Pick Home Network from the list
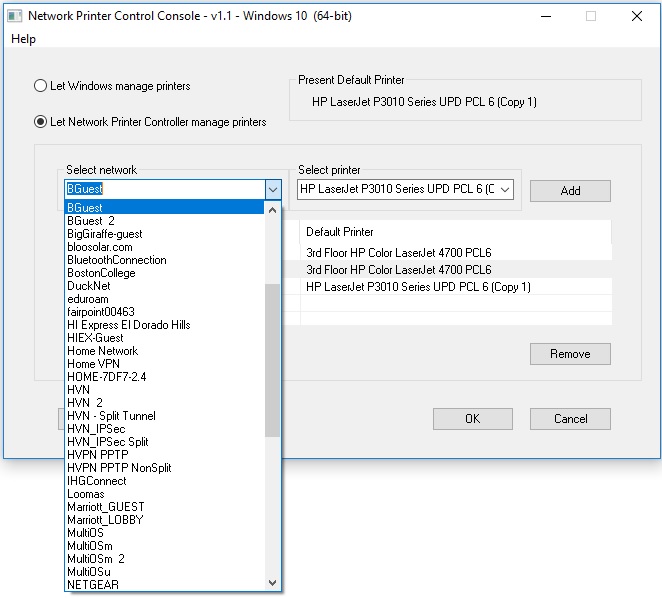 (x=165, y=351)
